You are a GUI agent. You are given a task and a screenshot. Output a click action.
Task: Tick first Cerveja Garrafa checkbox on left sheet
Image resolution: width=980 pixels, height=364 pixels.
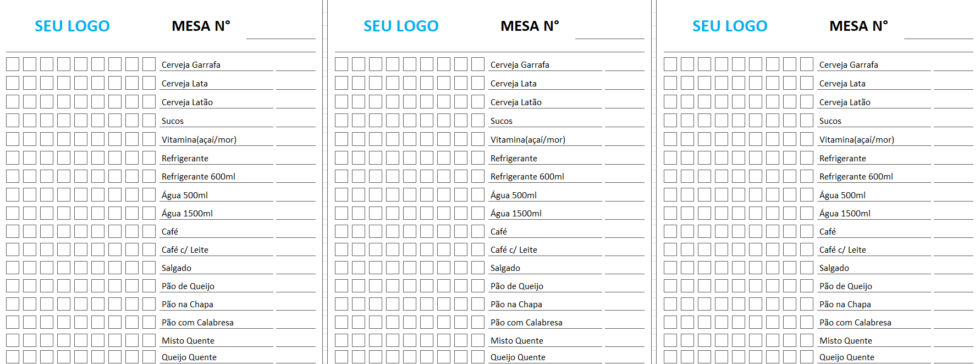click(x=13, y=64)
